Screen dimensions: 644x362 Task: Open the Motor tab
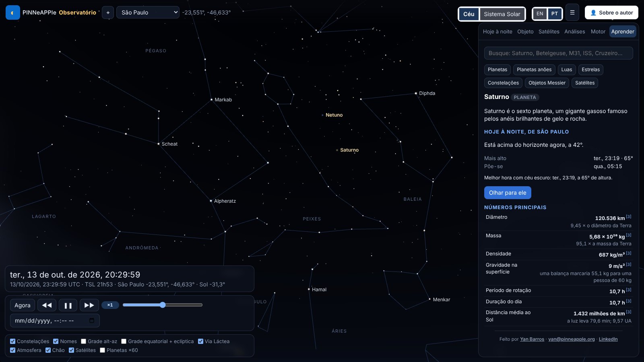(598, 31)
